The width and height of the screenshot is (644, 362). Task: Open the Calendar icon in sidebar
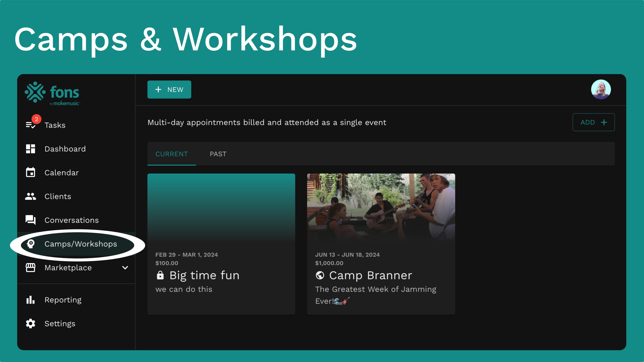tap(31, 172)
